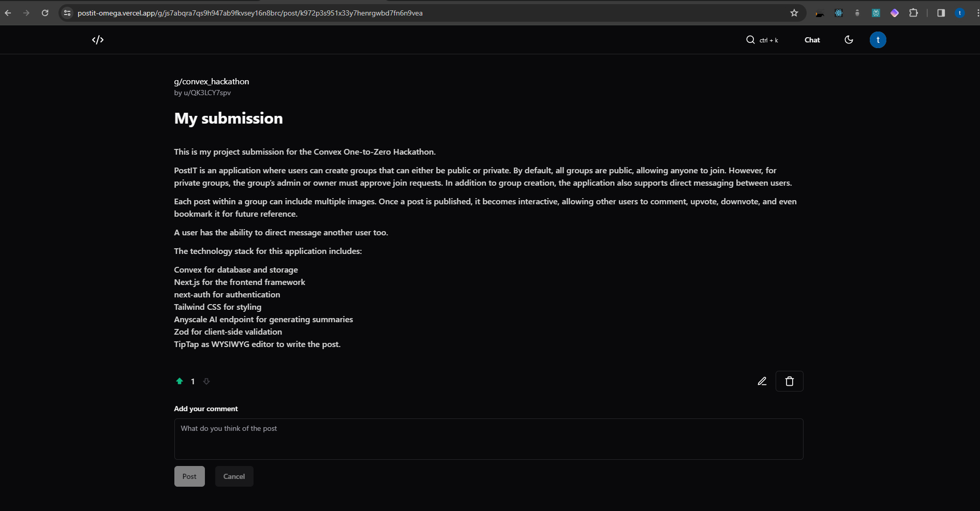980x511 pixels.
Task: Click the small gray extension icon
Action: [x=857, y=13]
